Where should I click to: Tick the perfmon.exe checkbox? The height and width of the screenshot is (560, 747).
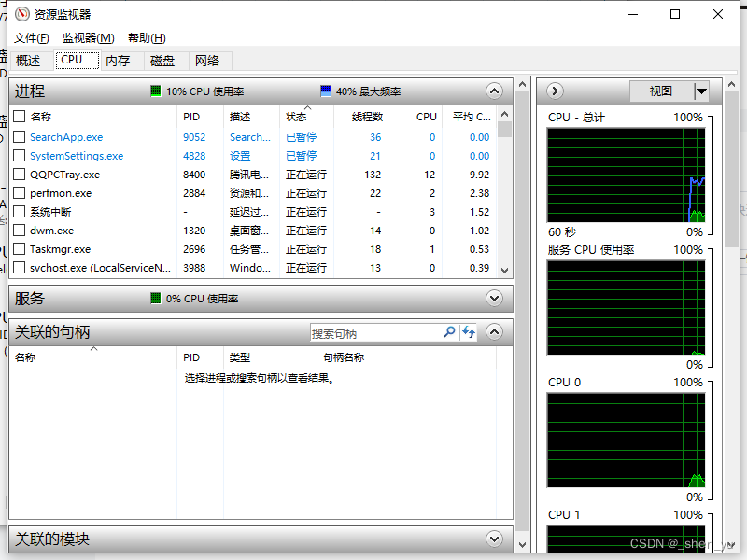pos(19,193)
